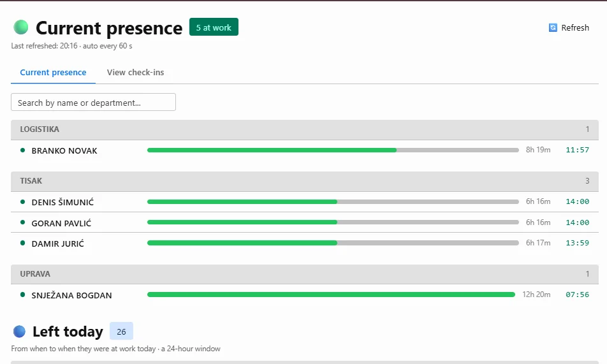Click SNJEŽANA BOGDAN's presence progress bar
This screenshot has width=607, height=364.
(x=332, y=295)
